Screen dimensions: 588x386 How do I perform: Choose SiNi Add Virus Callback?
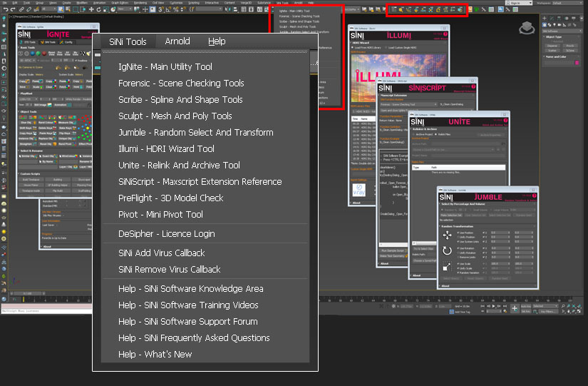pos(162,253)
